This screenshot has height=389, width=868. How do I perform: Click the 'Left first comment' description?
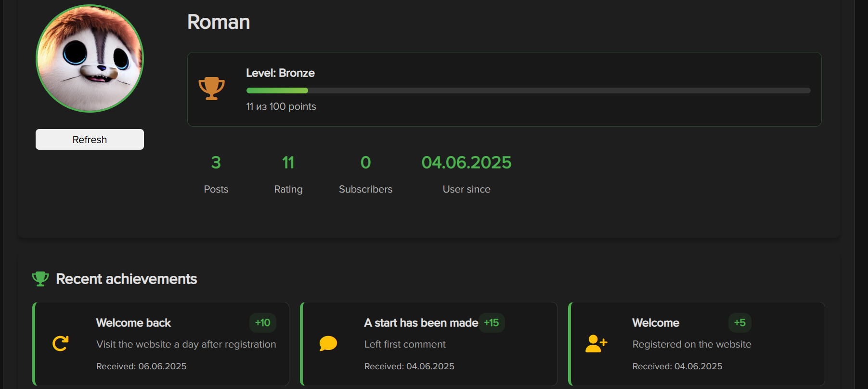[405, 344]
